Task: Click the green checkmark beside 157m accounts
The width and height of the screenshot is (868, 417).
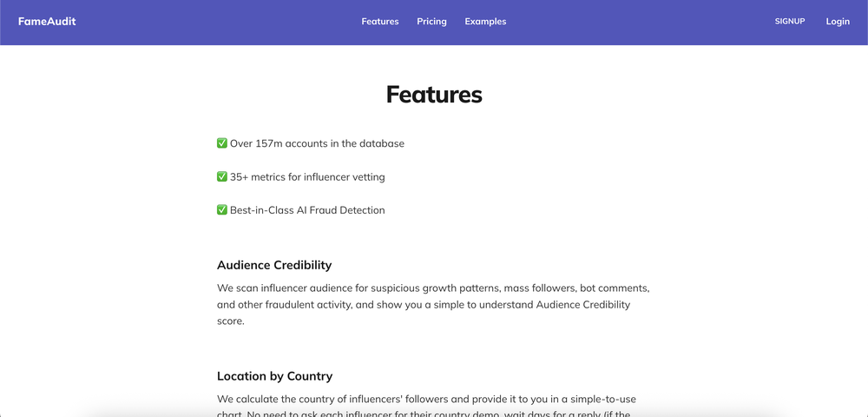Action: pos(222,143)
